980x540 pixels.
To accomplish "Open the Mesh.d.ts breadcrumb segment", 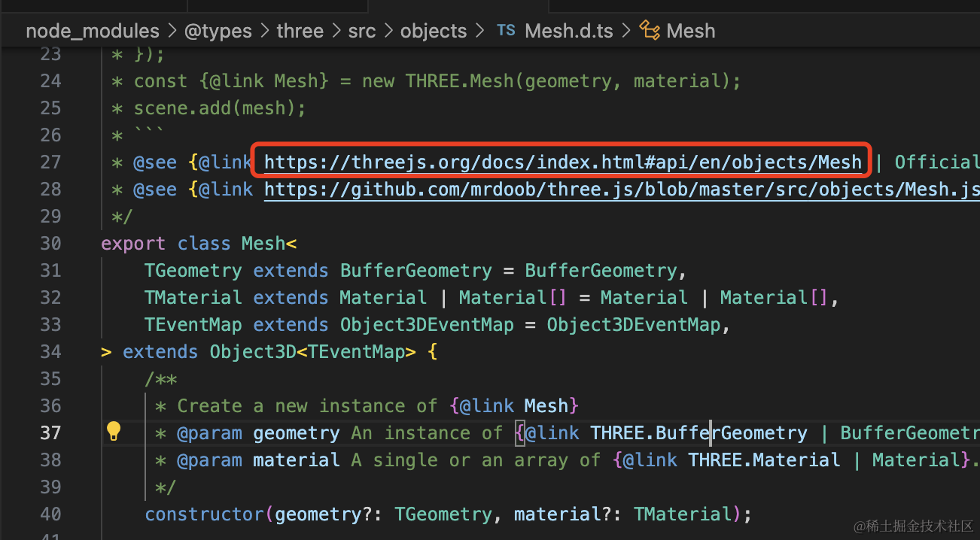I will [568, 31].
